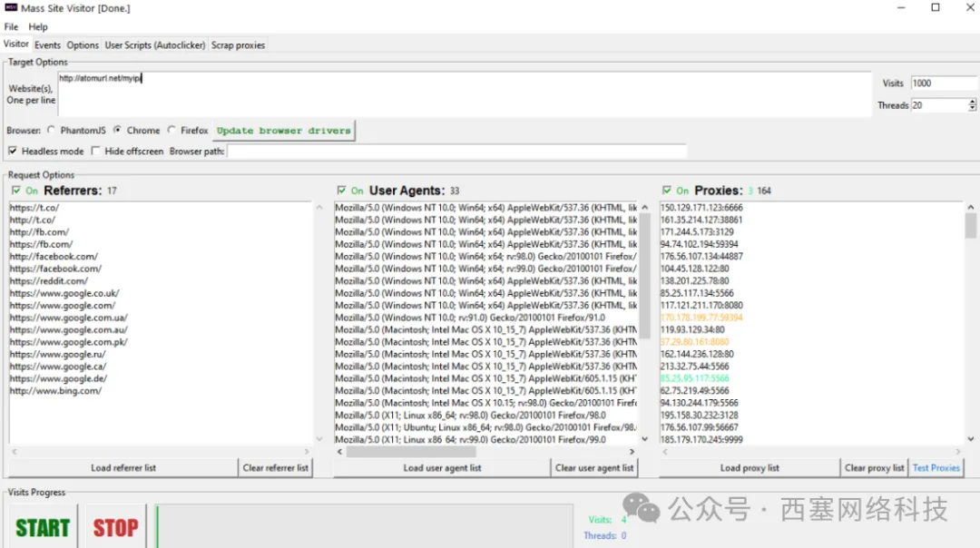Viewport: 980px width, 548px height.
Task: Click the Update browser drivers button
Action: (x=284, y=131)
